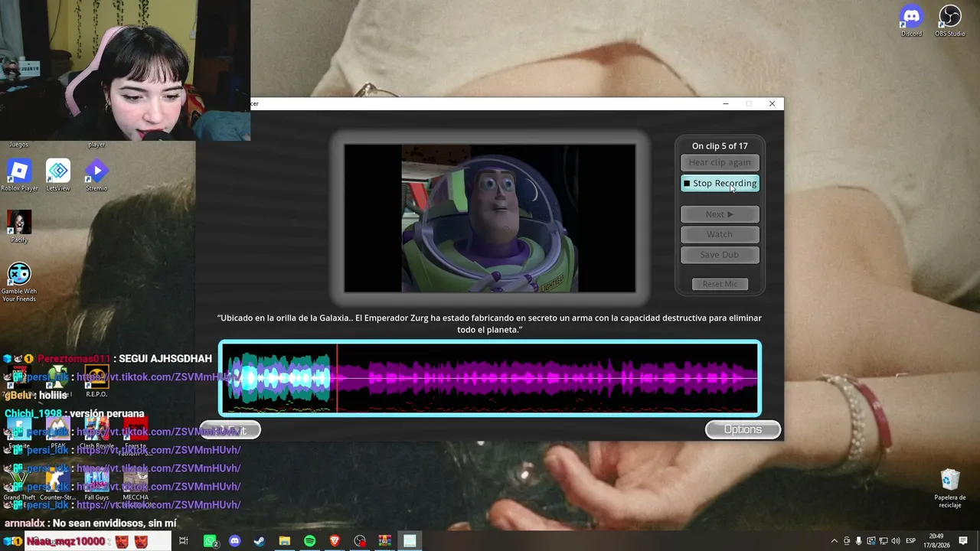Open the LetsView desktop shortcut
This screenshot has width=980, height=551.
click(x=58, y=175)
